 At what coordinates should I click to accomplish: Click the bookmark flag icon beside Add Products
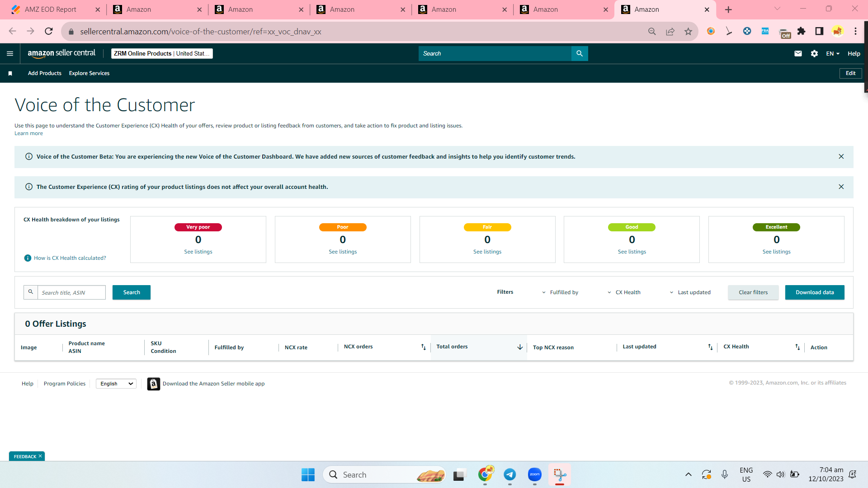[10, 73]
